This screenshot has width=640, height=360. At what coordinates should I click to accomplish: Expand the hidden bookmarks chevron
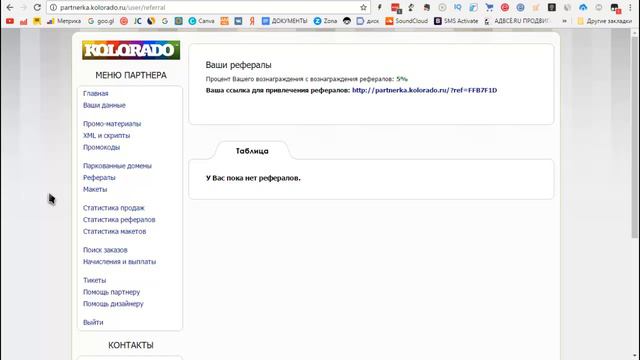(x=564, y=21)
